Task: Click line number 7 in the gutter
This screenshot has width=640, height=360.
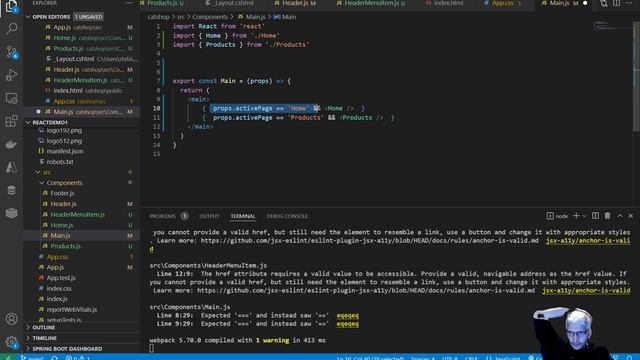Action: click(x=158, y=81)
